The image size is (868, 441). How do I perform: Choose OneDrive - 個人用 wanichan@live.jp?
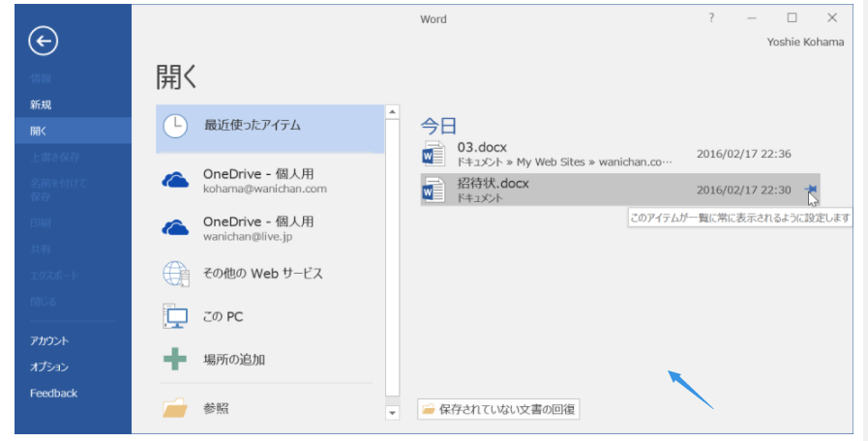tap(270, 228)
